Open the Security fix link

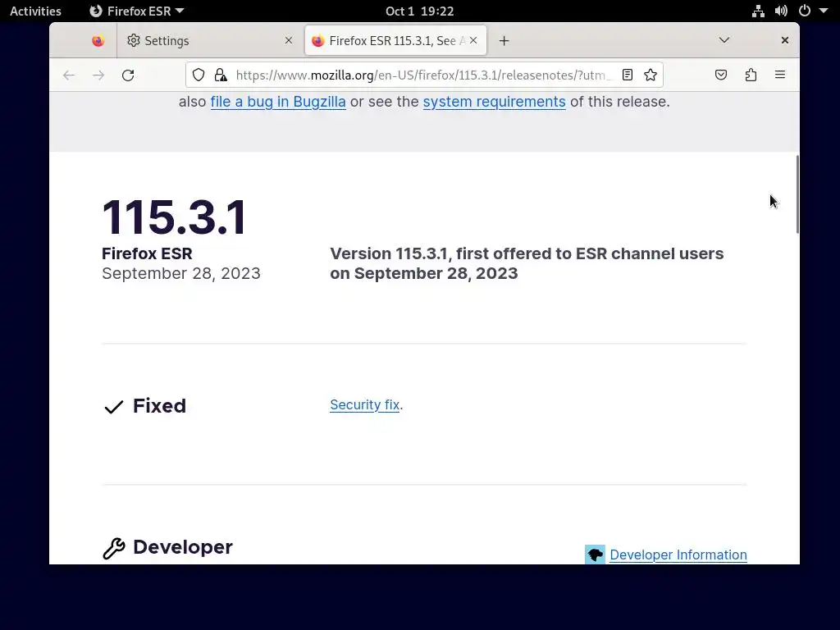365,405
